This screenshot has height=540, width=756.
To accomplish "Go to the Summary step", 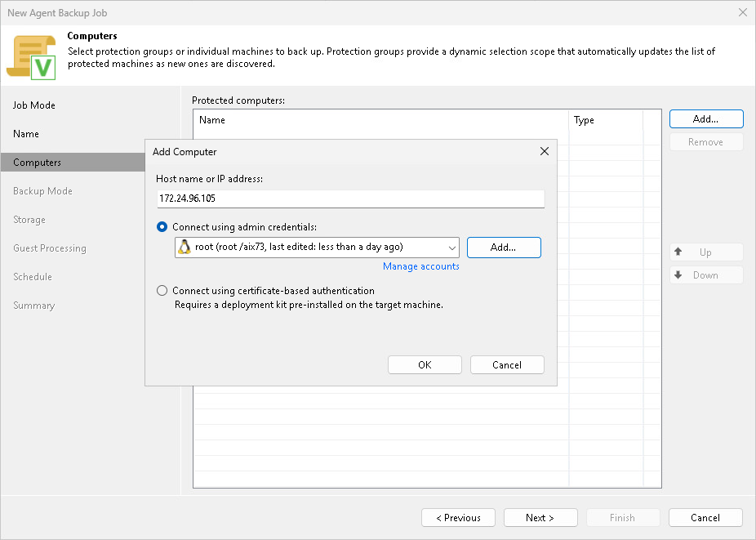I will pos(34,306).
